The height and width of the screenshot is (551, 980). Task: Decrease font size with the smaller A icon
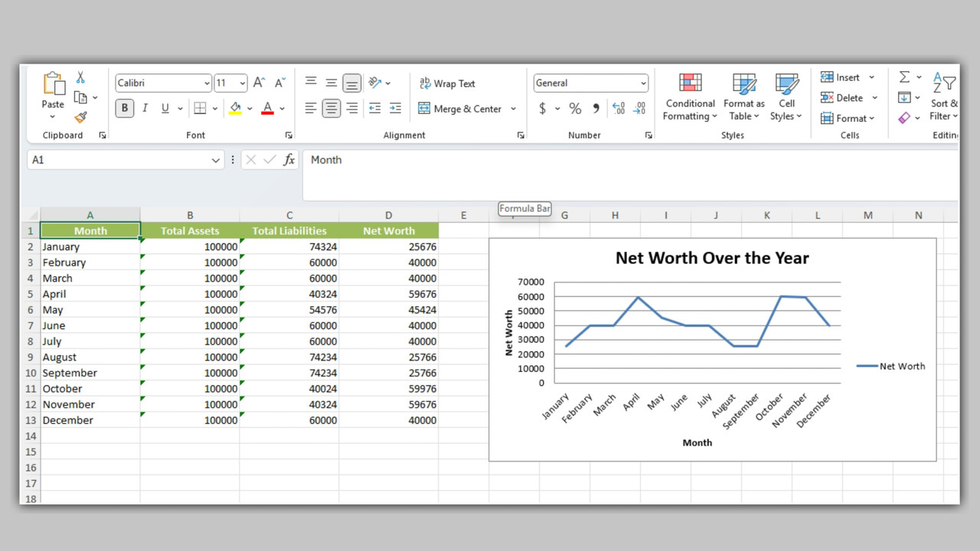click(280, 83)
